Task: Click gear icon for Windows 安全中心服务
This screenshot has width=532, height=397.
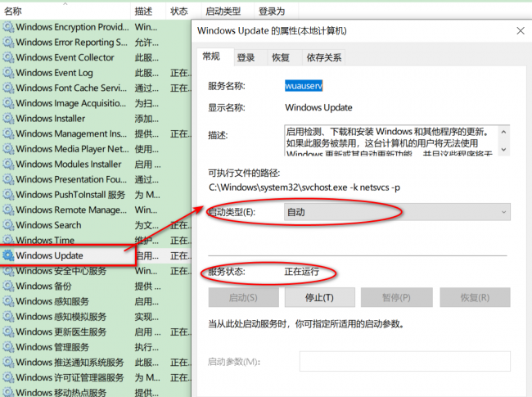Action: coord(8,271)
